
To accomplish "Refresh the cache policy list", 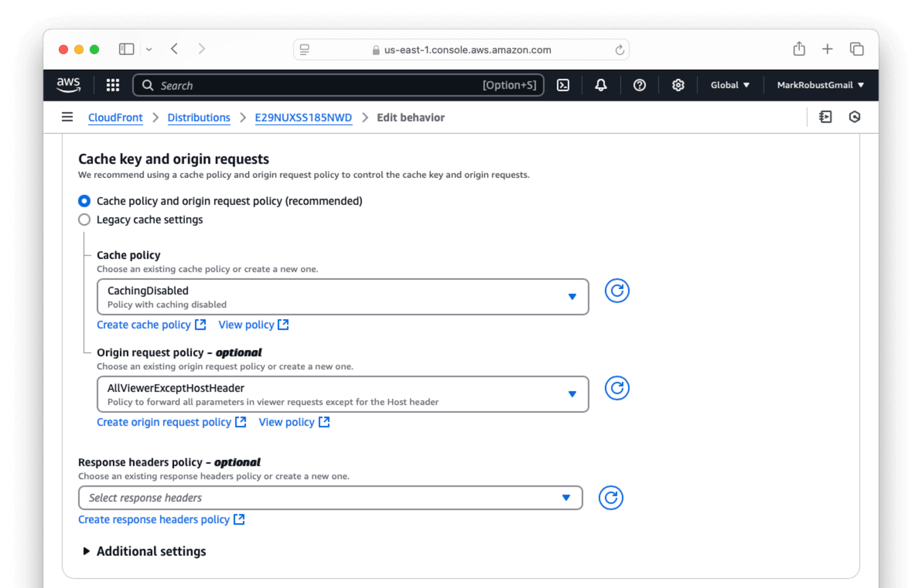I will pyautogui.click(x=617, y=291).
